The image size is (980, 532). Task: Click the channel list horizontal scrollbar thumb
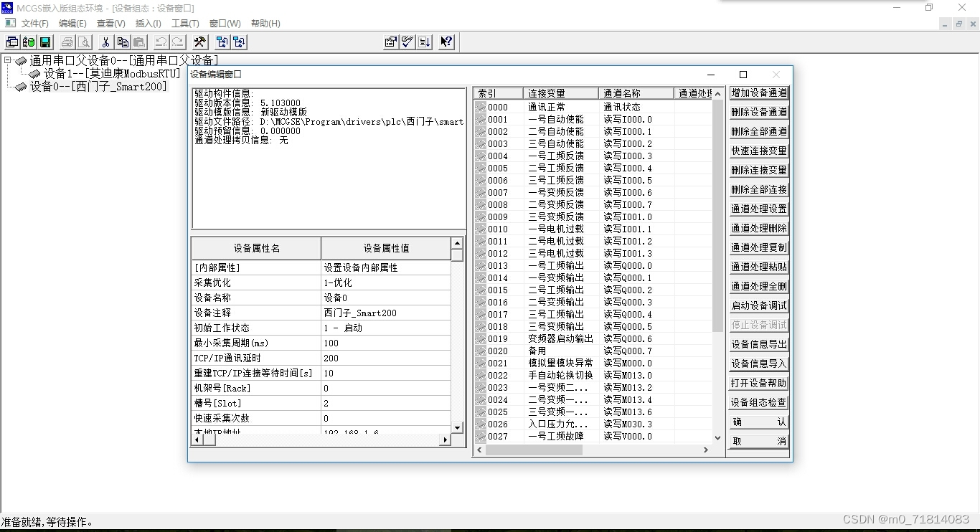(534, 450)
